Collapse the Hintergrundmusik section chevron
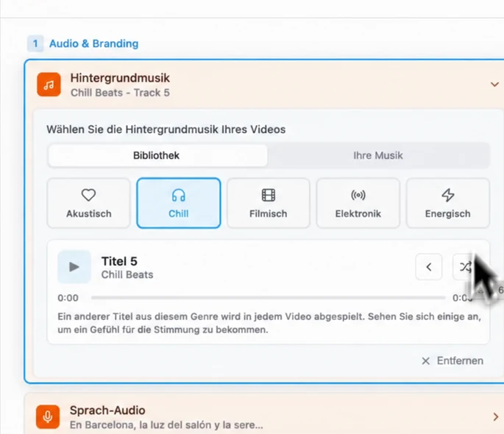Image resolution: width=504 pixels, height=434 pixels. coord(494,85)
